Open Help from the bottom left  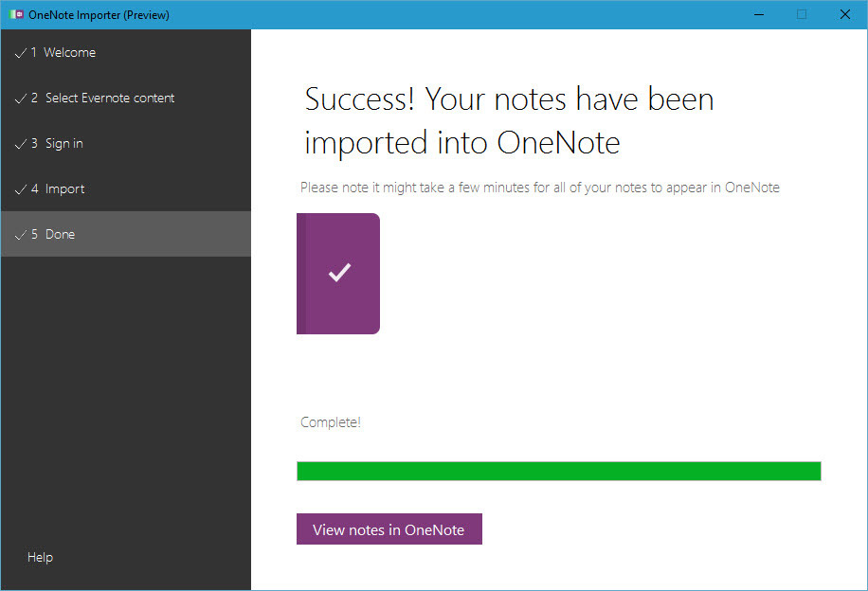[40, 557]
